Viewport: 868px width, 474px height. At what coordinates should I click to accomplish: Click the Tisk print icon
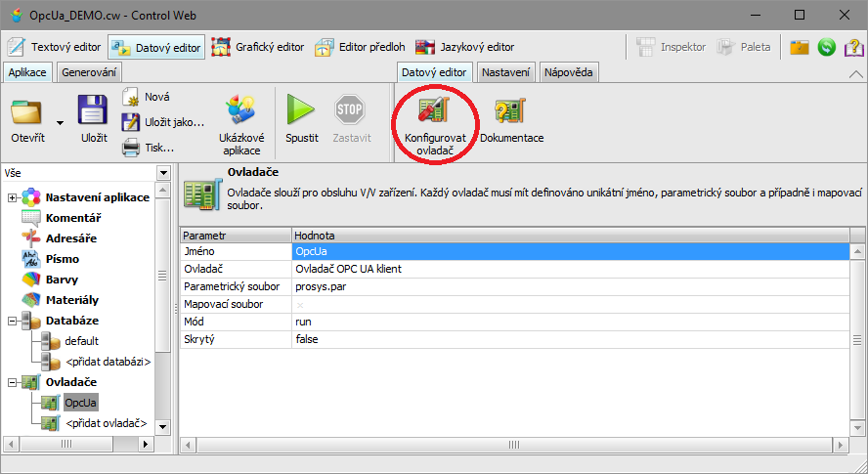[x=132, y=148]
